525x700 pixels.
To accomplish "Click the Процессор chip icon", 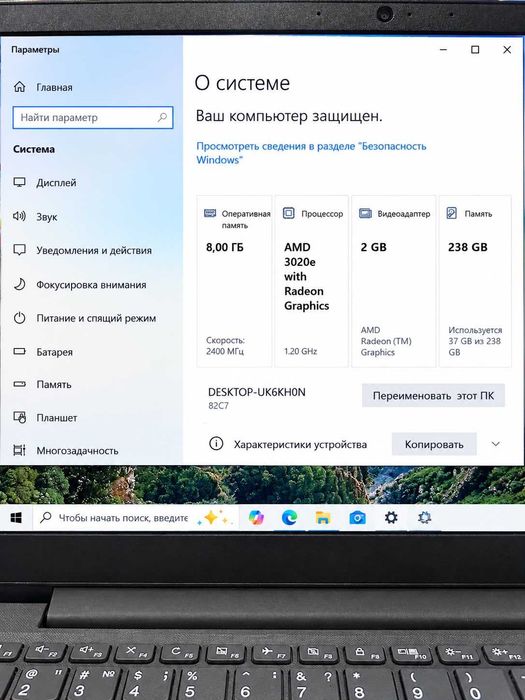I will (289, 213).
